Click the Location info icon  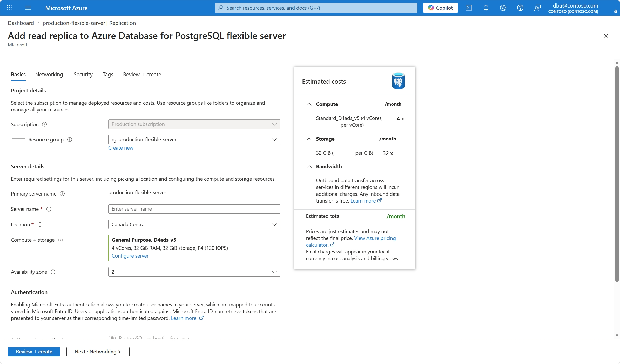(x=40, y=225)
